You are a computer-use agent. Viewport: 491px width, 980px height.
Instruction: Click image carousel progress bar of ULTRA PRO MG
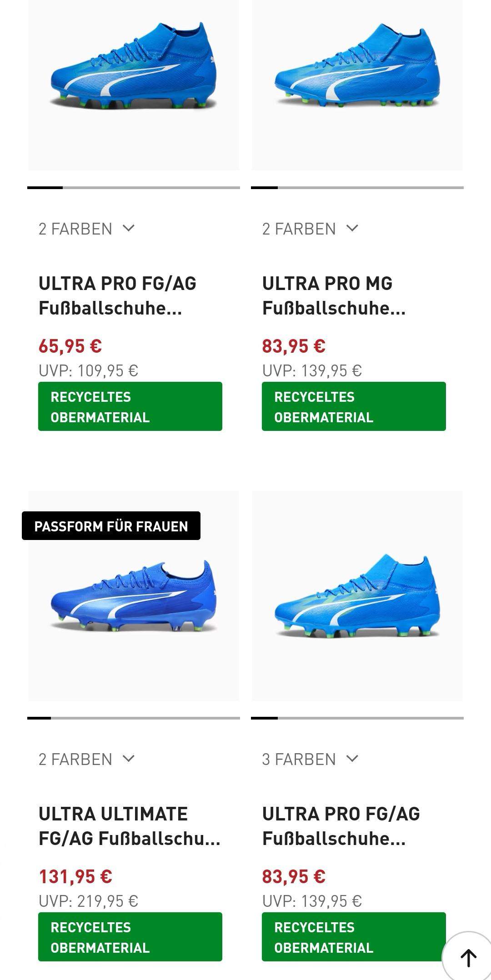click(x=357, y=187)
